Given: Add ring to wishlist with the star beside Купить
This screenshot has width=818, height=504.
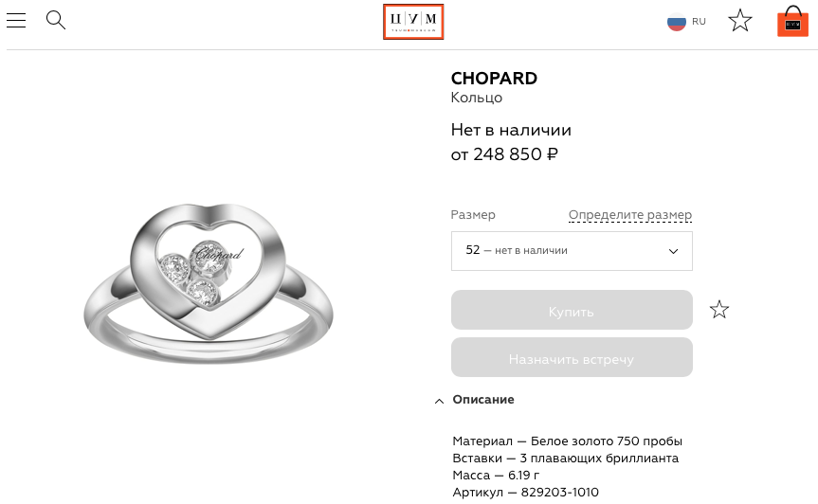Looking at the screenshot, I should tap(719, 310).
